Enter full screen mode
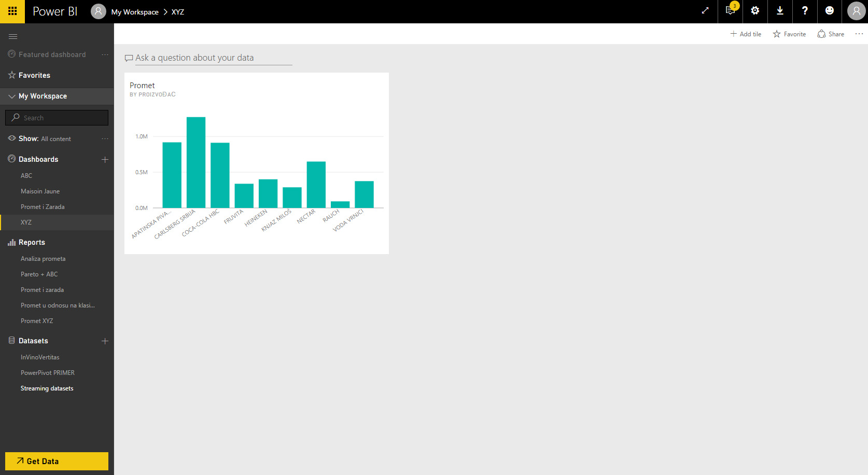This screenshot has height=475, width=868. (x=705, y=11)
